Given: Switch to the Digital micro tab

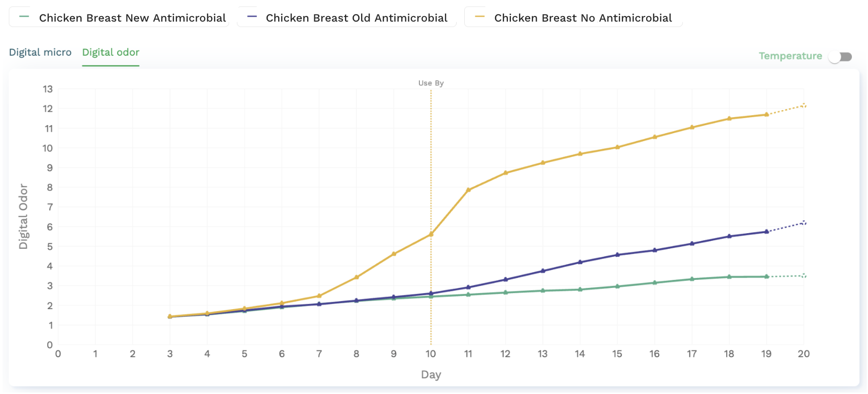Looking at the screenshot, I should click(x=40, y=52).
